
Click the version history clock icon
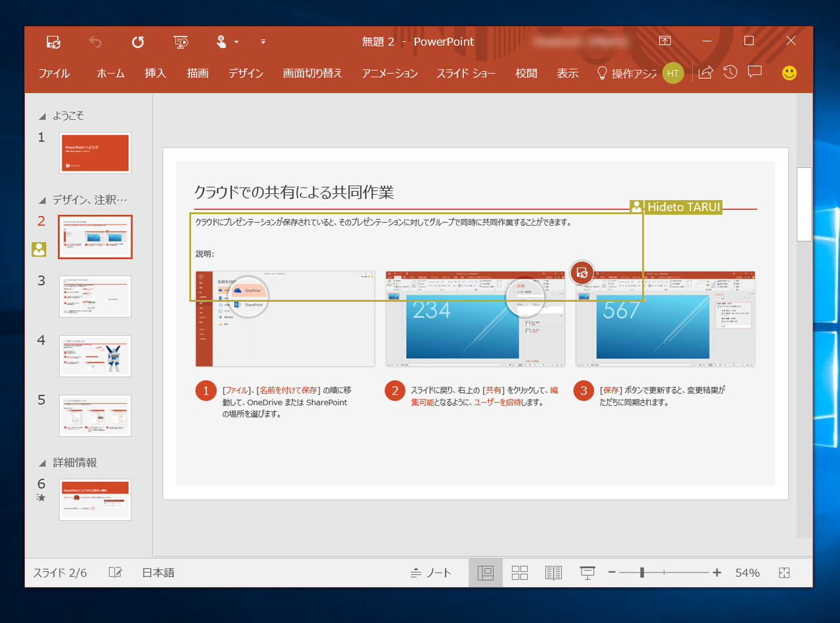(x=730, y=73)
